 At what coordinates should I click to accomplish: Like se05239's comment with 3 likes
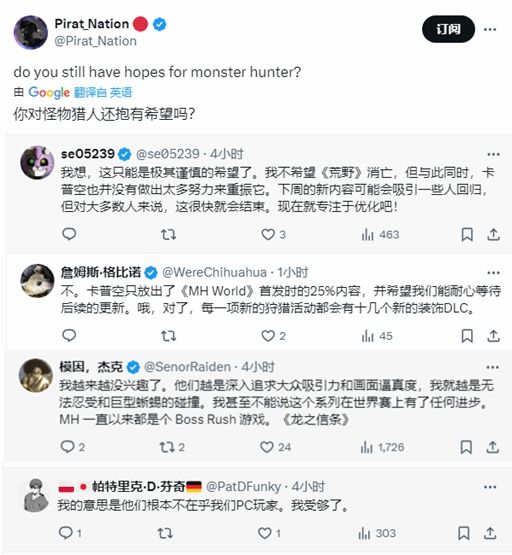273,234
